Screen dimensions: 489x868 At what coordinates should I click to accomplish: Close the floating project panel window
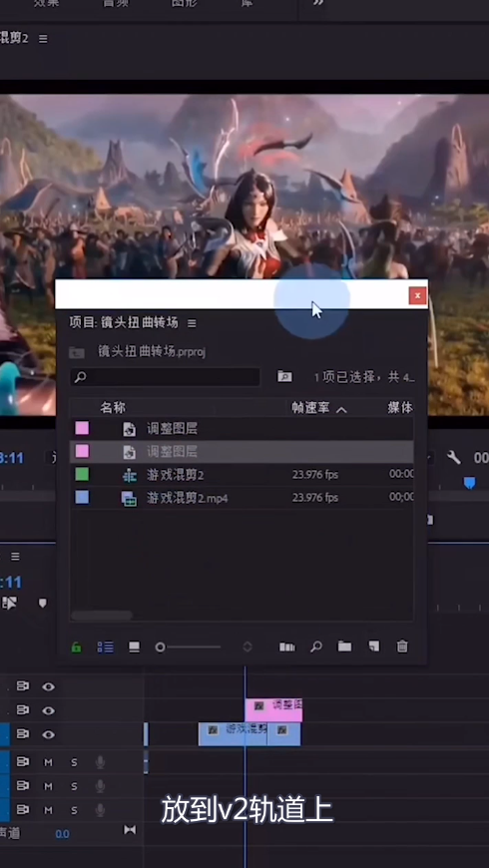point(417,295)
